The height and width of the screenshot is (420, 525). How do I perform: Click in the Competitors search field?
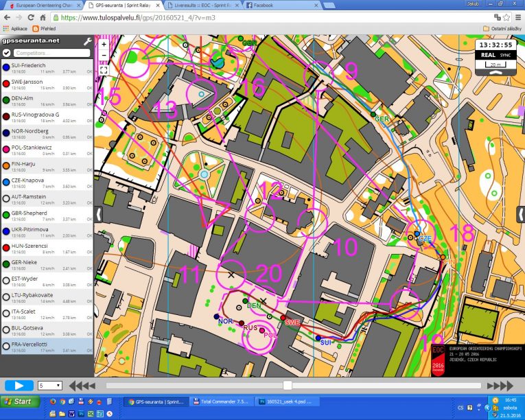(x=52, y=53)
